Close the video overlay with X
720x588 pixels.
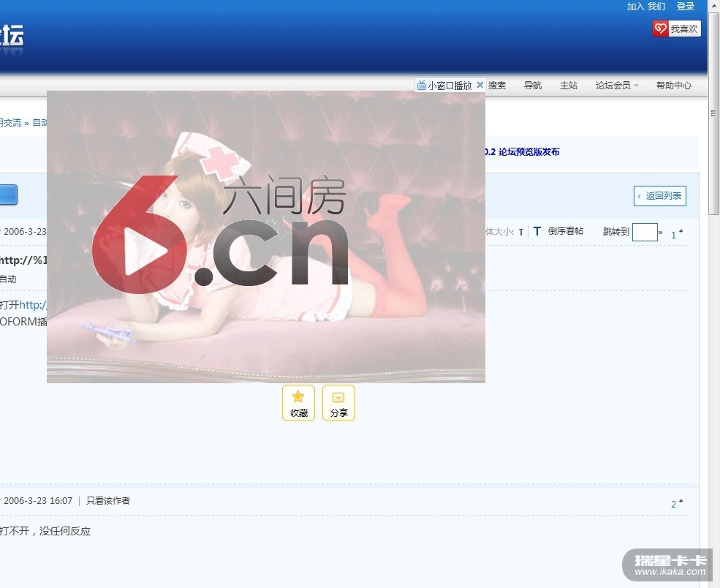pos(480,85)
